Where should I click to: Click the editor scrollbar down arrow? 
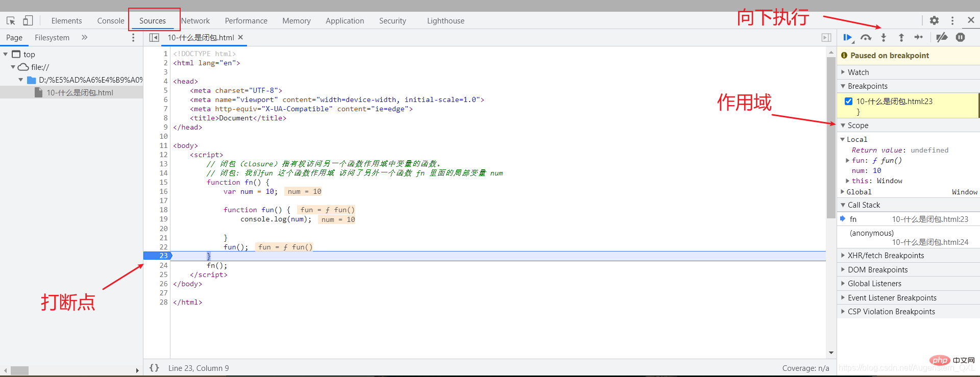click(831, 353)
